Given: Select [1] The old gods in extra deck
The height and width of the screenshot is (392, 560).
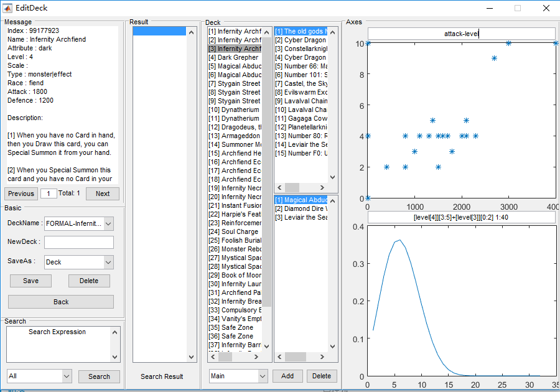Looking at the screenshot, I should [x=301, y=31].
